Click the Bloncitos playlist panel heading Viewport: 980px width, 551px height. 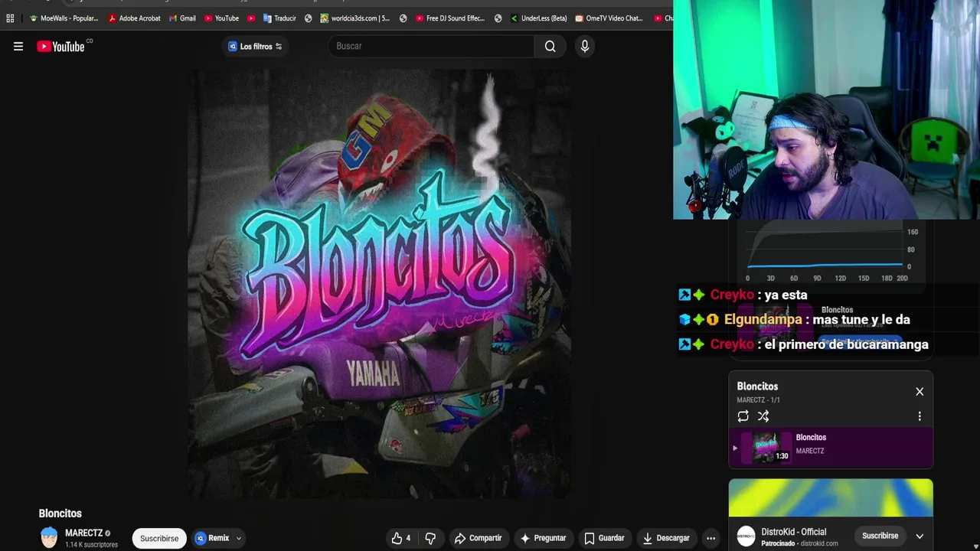pyautogui.click(x=757, y=386)
